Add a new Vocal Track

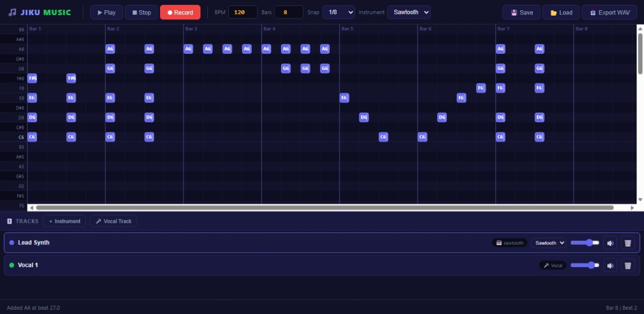[x=113, y=222]
